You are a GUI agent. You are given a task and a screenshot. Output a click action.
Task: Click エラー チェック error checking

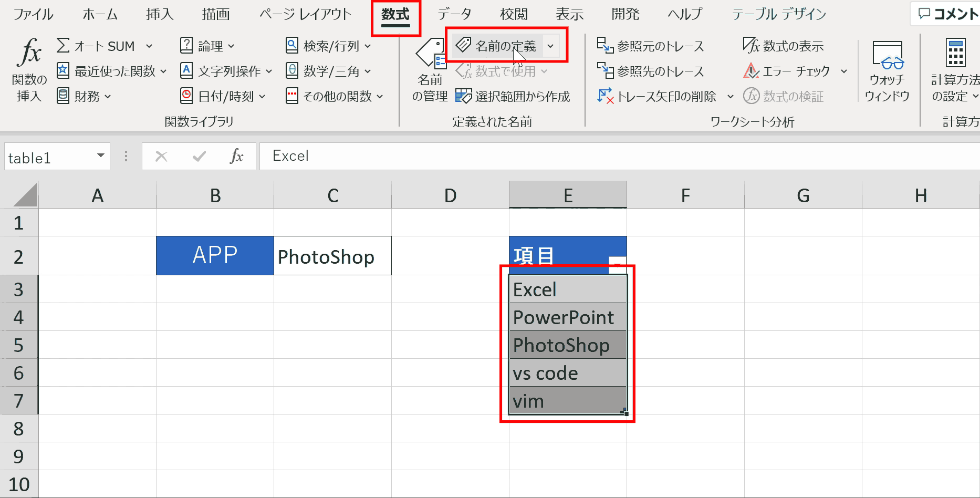tap(787, 71)
